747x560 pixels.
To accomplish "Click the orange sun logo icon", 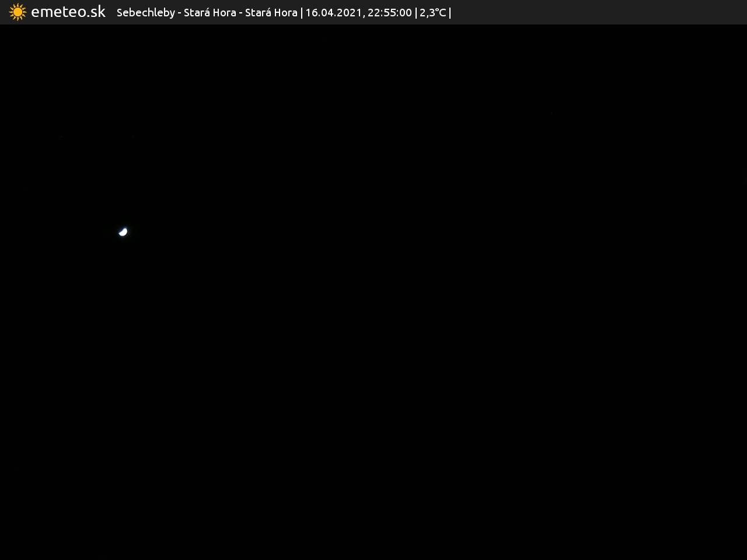I will pyautogui.click(x=18, y=12).
